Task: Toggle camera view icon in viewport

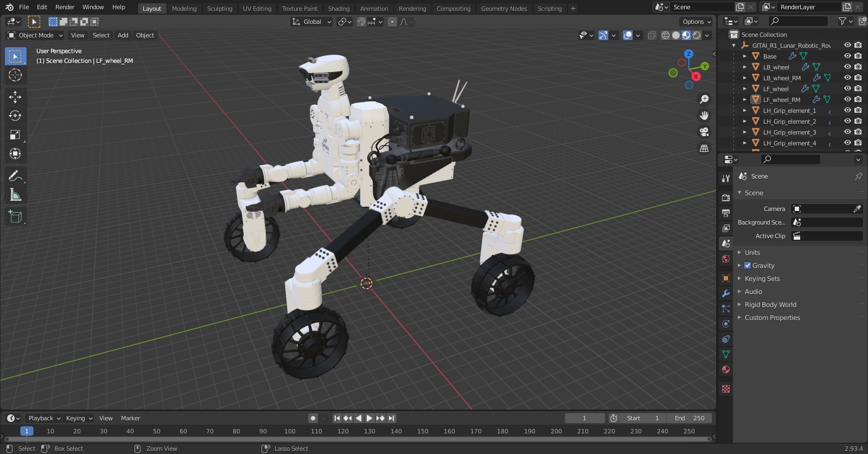Action: coord(704,132)
